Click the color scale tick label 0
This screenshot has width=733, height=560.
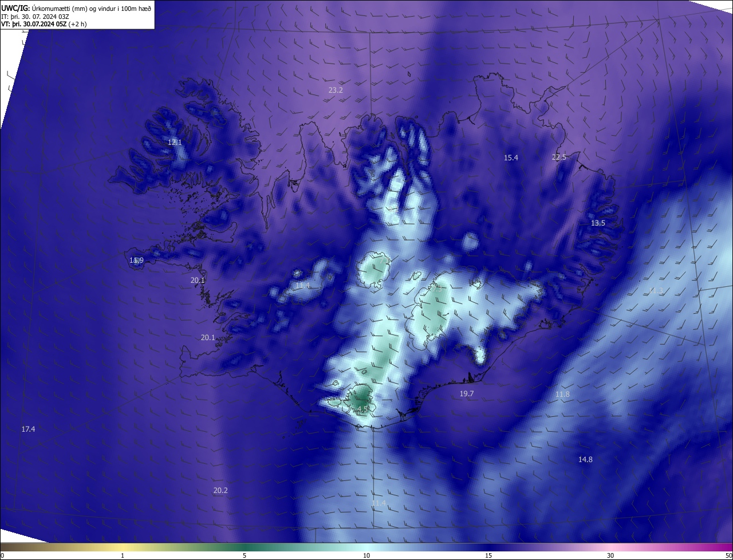(x=2, y=555)
